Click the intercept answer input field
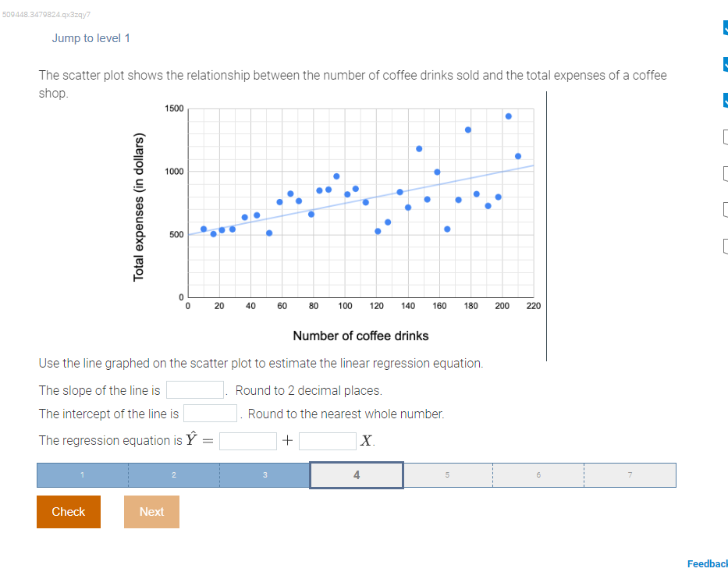Image resolution: width=728 pixels, height=572 pixels. 210,413
